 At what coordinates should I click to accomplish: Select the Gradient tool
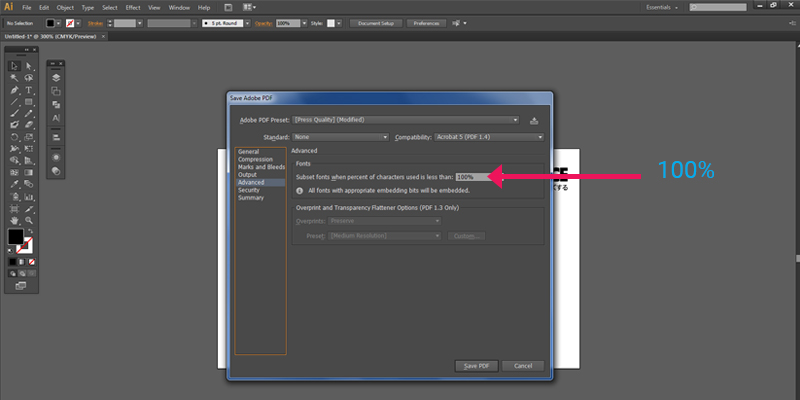29,172
